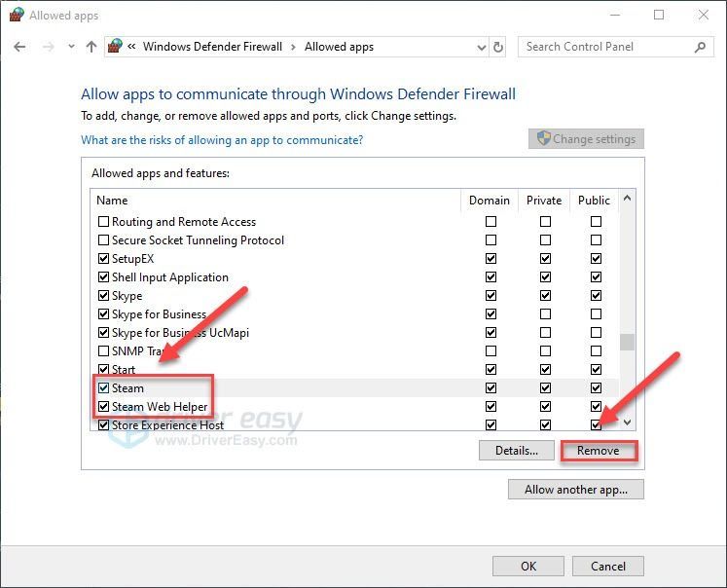Go up one level with up arrow
Viewport: 727px width, 588px height.
(91, 47)
